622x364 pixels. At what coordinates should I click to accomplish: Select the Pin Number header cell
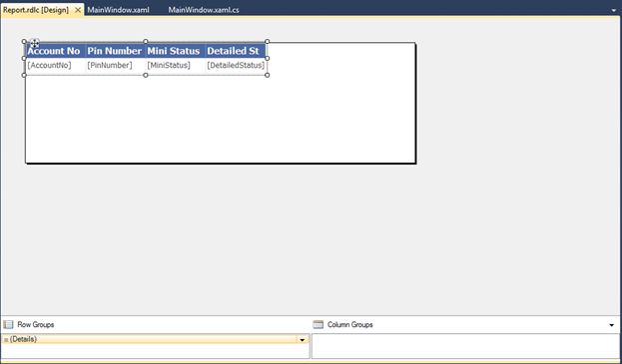[116, 51]
